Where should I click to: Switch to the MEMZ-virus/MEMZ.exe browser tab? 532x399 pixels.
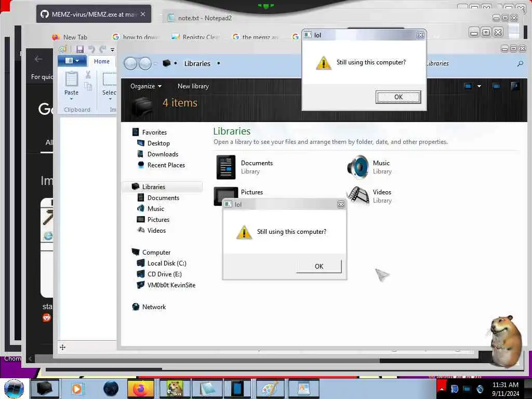point(94,14)
